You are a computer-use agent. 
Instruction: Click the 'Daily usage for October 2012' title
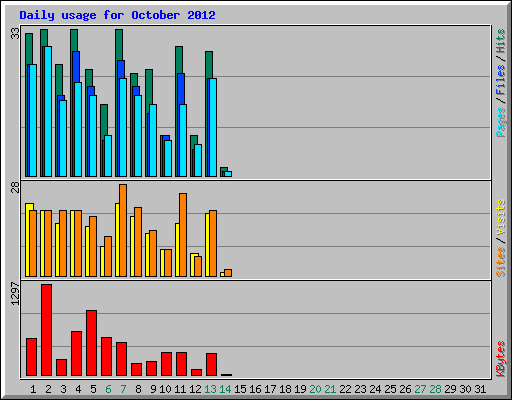117,15
